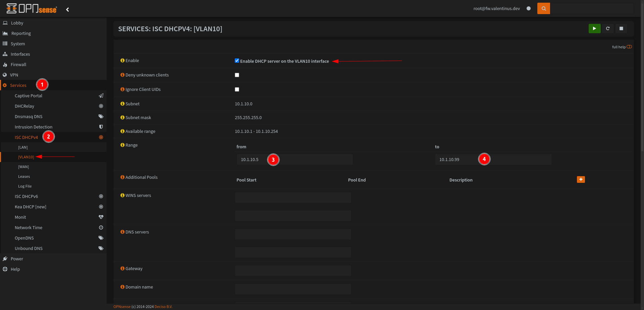Screen dimensions: 644x310
Task: Collapse ISC DHCPv4 submenu
Action: 54,137
